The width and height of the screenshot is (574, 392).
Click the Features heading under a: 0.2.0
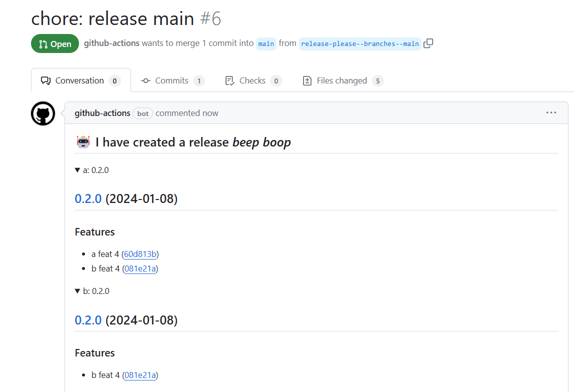pos(95,232)
